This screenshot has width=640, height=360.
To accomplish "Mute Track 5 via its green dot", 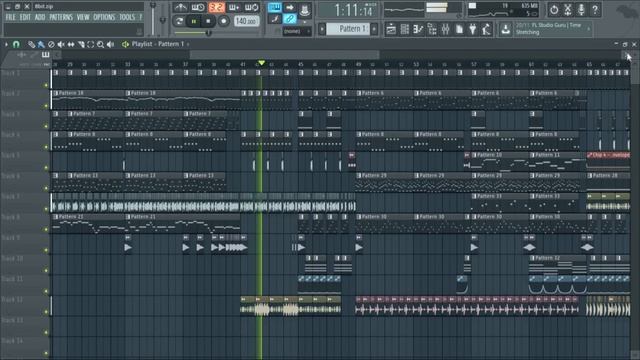I will click(46, 168).
